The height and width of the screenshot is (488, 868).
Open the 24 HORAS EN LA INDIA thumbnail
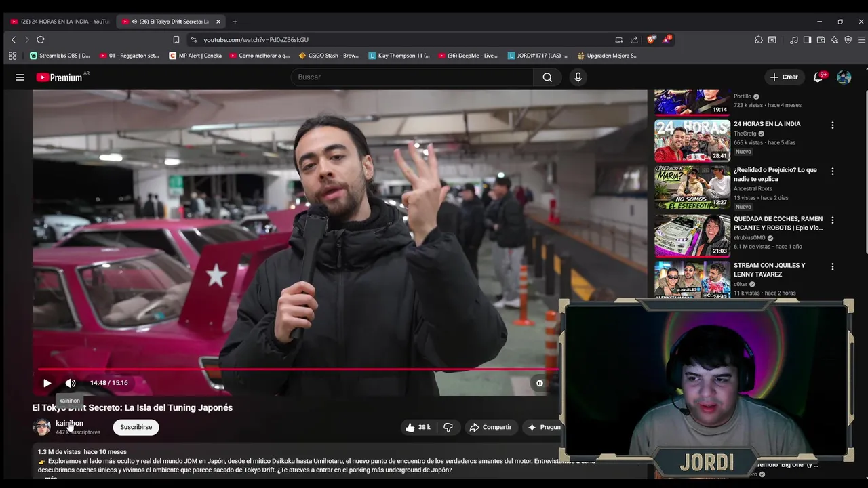coord(692,141)
